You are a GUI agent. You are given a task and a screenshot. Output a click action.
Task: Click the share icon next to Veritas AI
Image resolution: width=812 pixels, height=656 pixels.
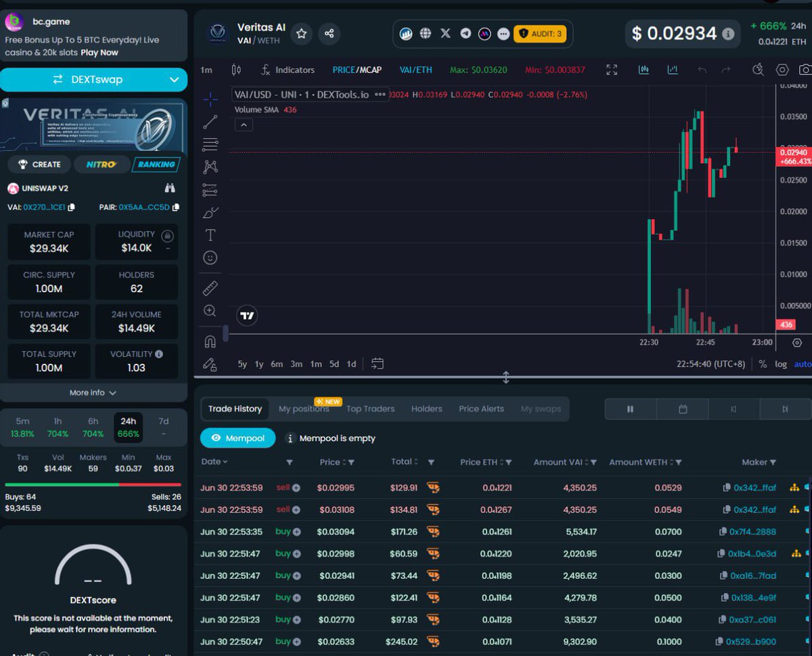330,33
